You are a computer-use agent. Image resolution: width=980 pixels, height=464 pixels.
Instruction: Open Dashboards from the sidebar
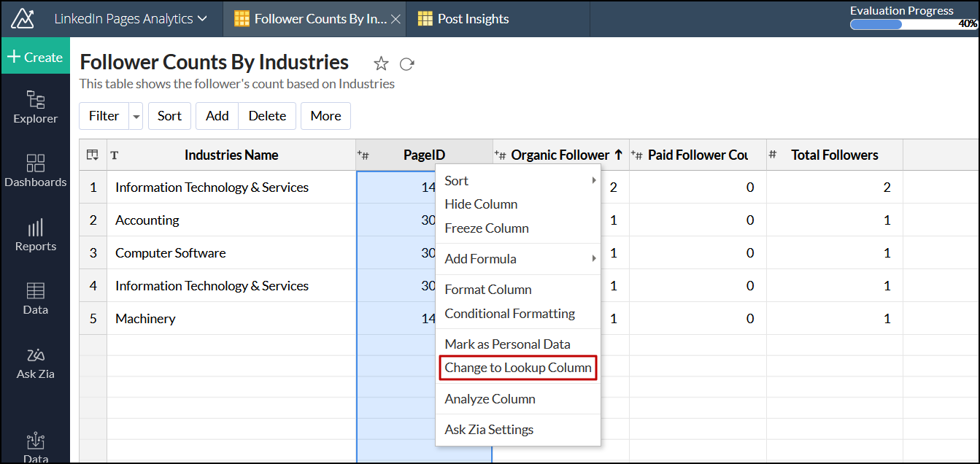(x=35, y=170)
